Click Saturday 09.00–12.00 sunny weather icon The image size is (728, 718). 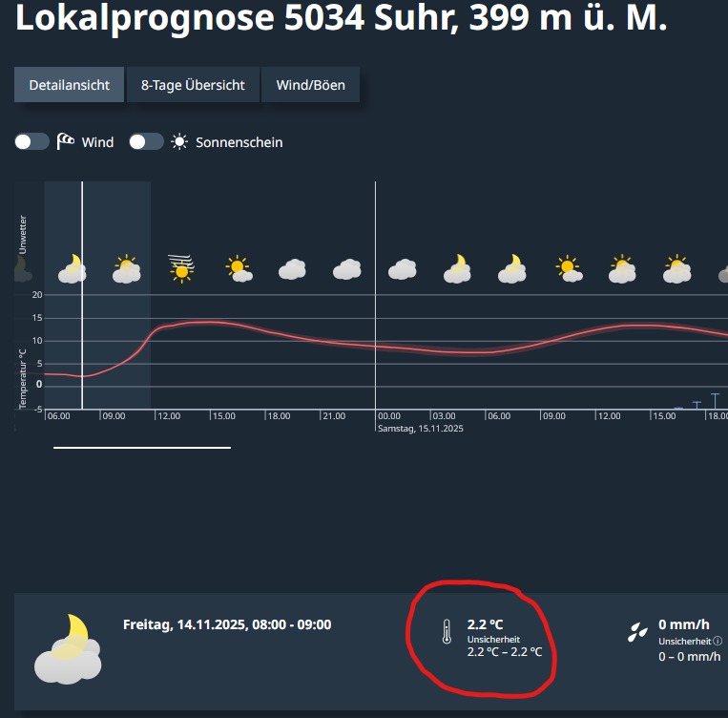coord(569,268)
